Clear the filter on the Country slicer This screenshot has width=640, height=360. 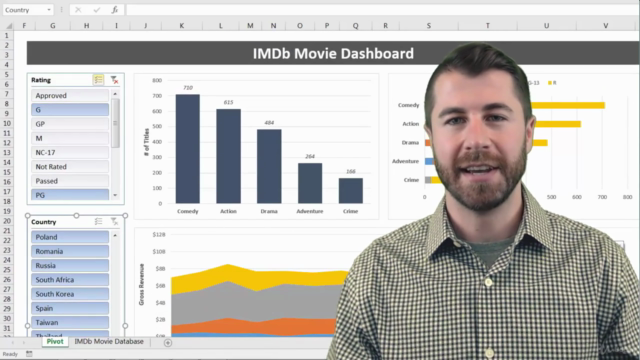click(x=114, y=222)
